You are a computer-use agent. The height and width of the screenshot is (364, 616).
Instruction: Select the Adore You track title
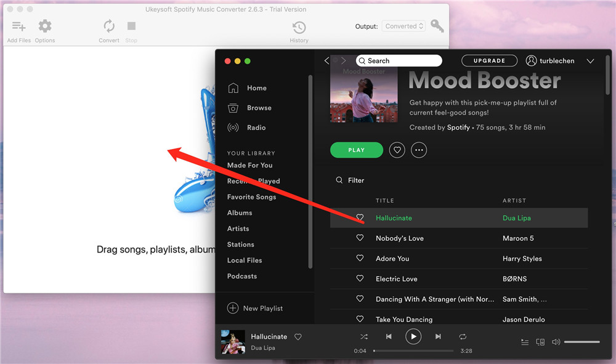[392, 259]
